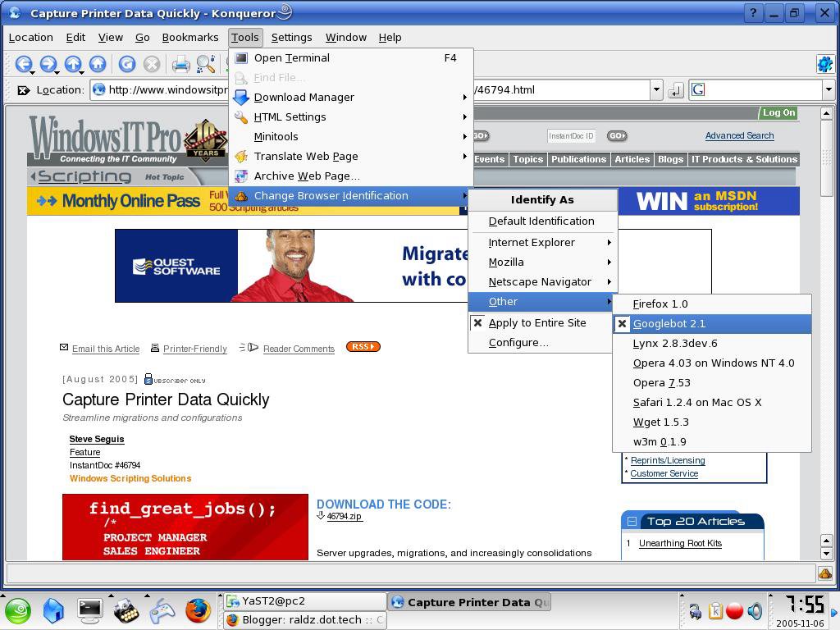Open the location bar history dropdown arrow
The image size is (840, 630).
(x=657, y=90)
